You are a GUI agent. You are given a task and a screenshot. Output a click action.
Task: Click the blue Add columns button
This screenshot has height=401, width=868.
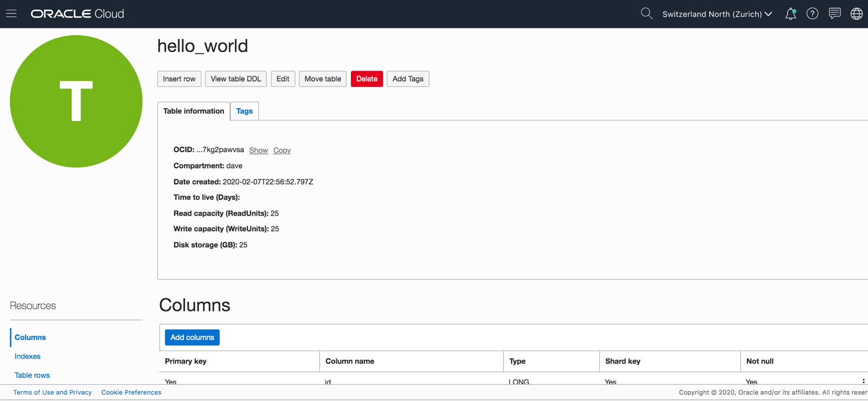coord(193,337)
